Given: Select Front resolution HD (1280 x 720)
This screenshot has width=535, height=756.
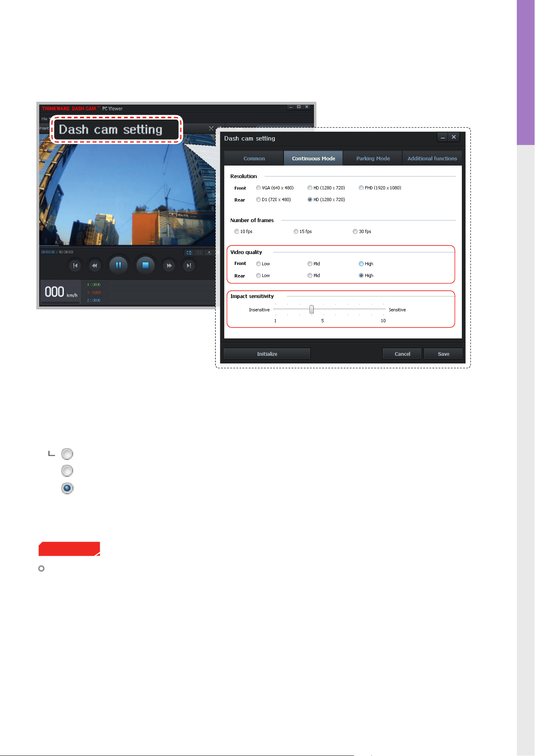Looking at the screenshot, I should tap(310, 188).
